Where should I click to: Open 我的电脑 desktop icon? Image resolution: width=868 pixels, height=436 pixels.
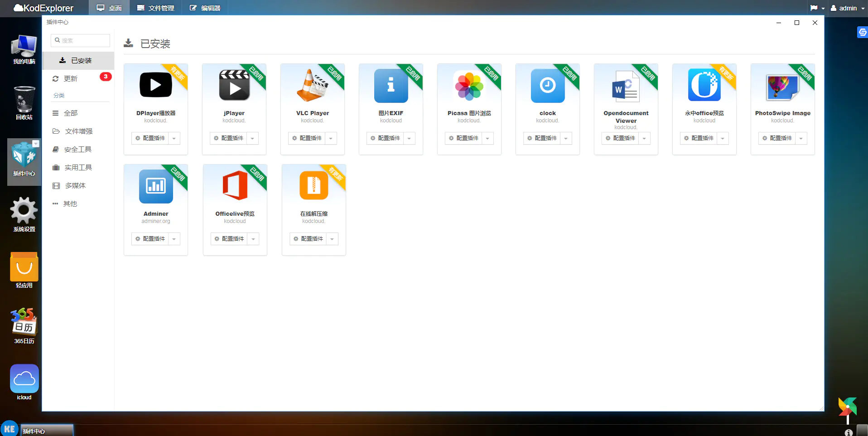24,49
